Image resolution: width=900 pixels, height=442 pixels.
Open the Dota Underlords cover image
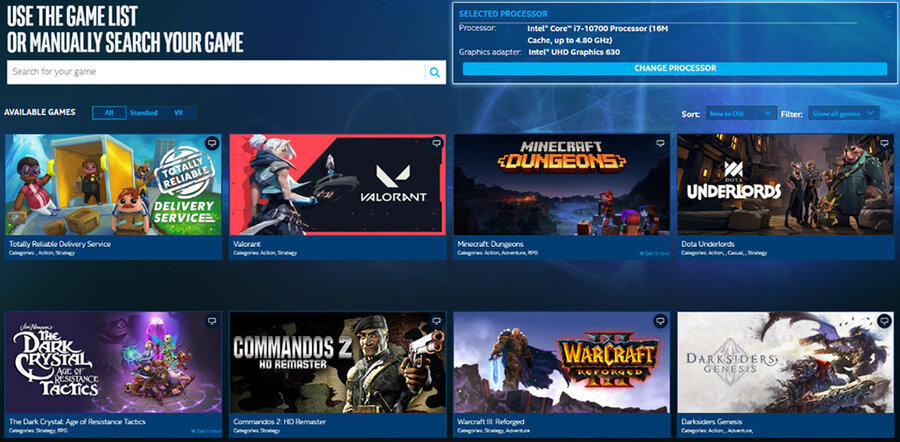[x=786, y=185]
